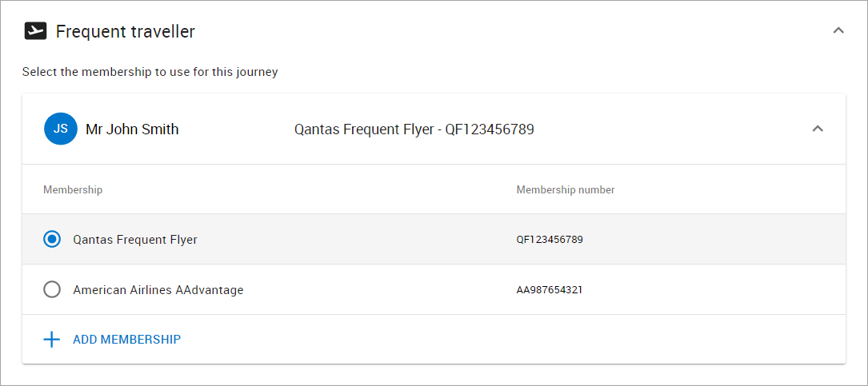Click the JS avatar circle

click(x=60, y=129)
